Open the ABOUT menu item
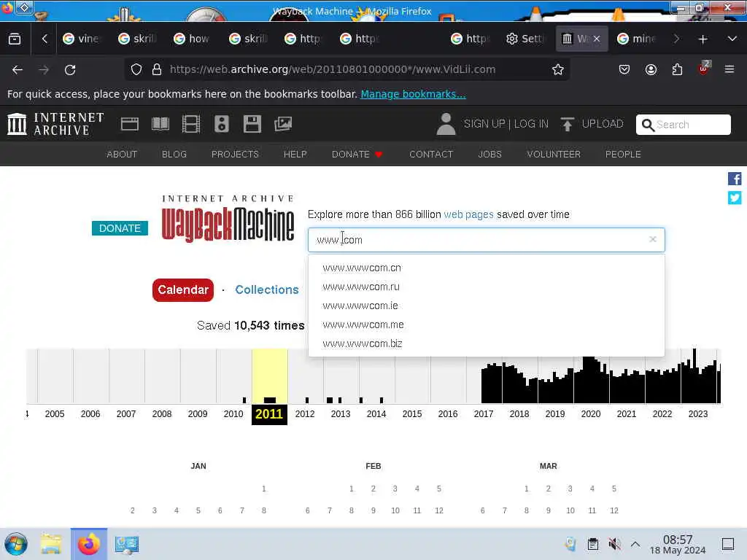The width and height of the screenshot is (747, 560). 122,155
